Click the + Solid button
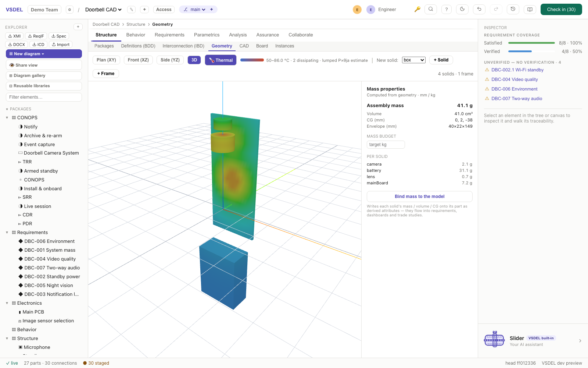The image size is (588, 368). pos(441,60)
